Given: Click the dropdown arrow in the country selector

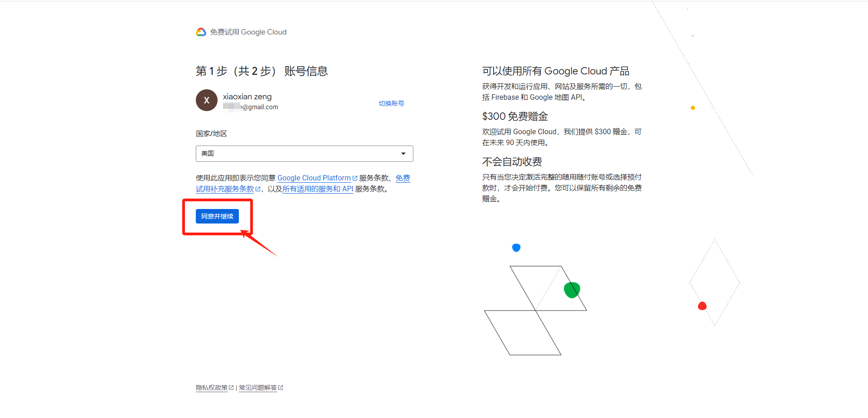Looking at the screenshot, I should point(403,154).
